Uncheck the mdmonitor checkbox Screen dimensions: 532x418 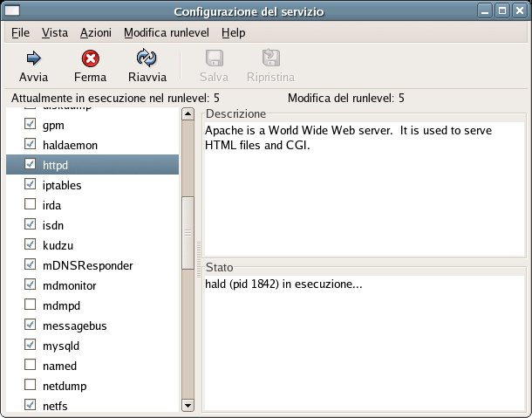(x=30, y=284)
